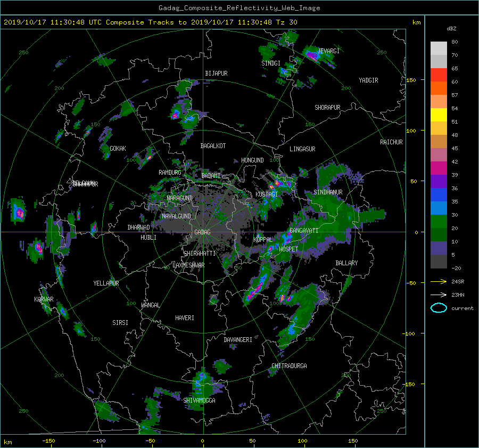Screen dimensions: 479x448
Task: Click the magenta 39 dBZ legend swatch
Action: [439, 168]
